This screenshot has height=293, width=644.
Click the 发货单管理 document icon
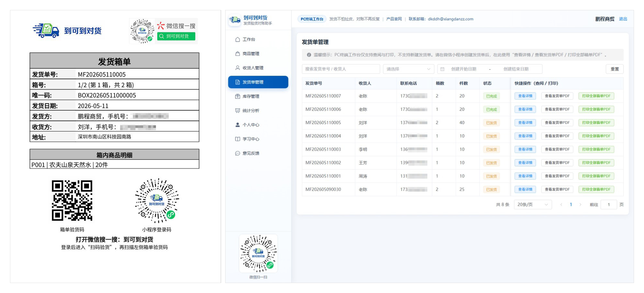point(238,82)
